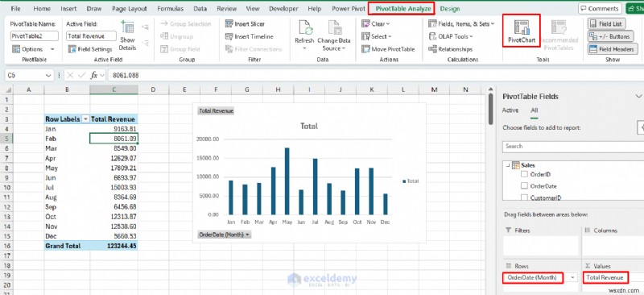The width and height of the screenshot is (644, 295).
Task: Click the Ungroup command
Action: [176, 36]
